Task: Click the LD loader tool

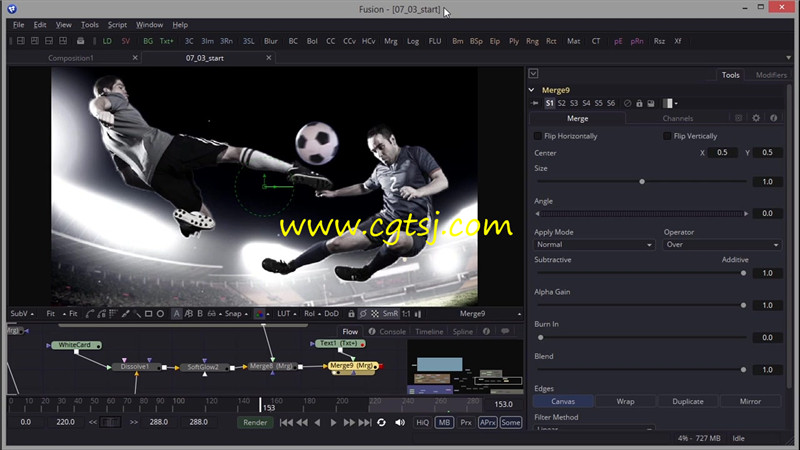Action: [107, 41]
